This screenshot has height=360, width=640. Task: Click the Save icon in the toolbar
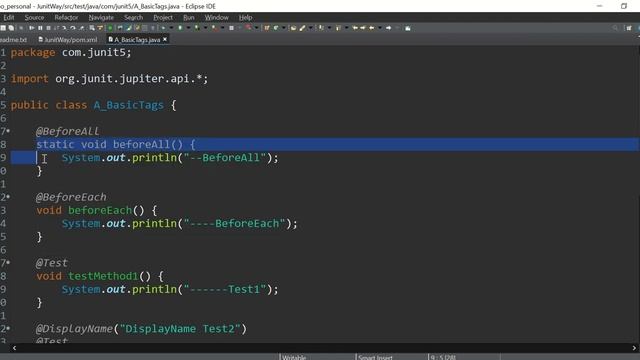click(3, 28)
